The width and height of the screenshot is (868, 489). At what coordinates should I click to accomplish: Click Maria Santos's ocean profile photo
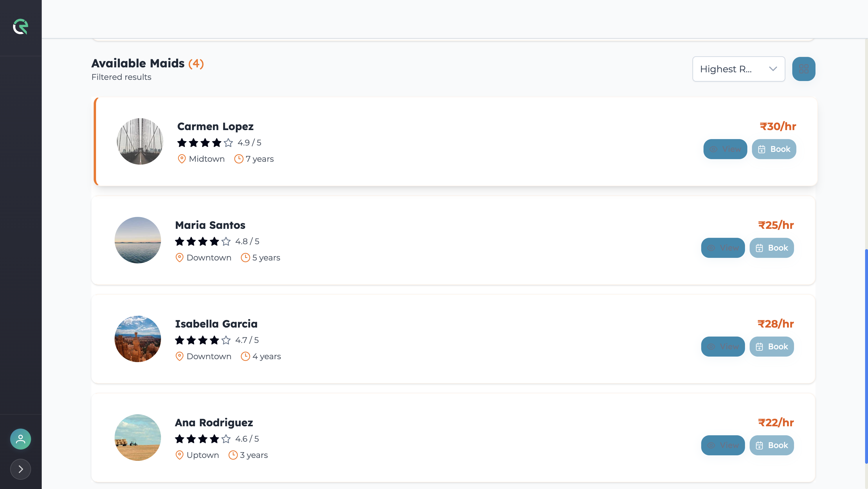coord(138,240)
